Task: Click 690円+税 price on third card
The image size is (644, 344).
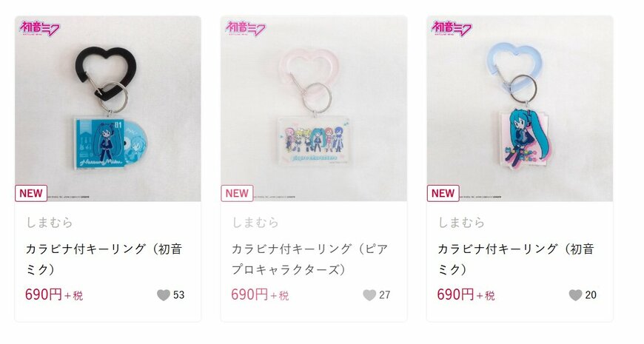Action: pyautogui.click(x=466, y=294)
